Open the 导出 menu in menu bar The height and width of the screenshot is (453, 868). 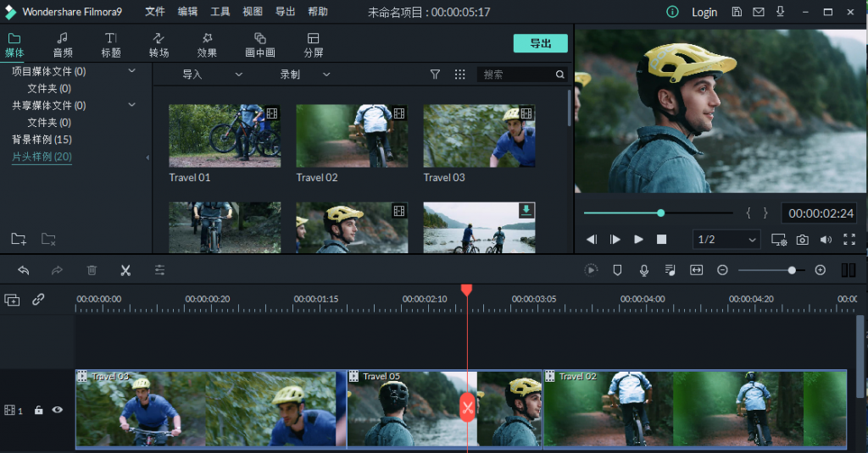point(286,12)
